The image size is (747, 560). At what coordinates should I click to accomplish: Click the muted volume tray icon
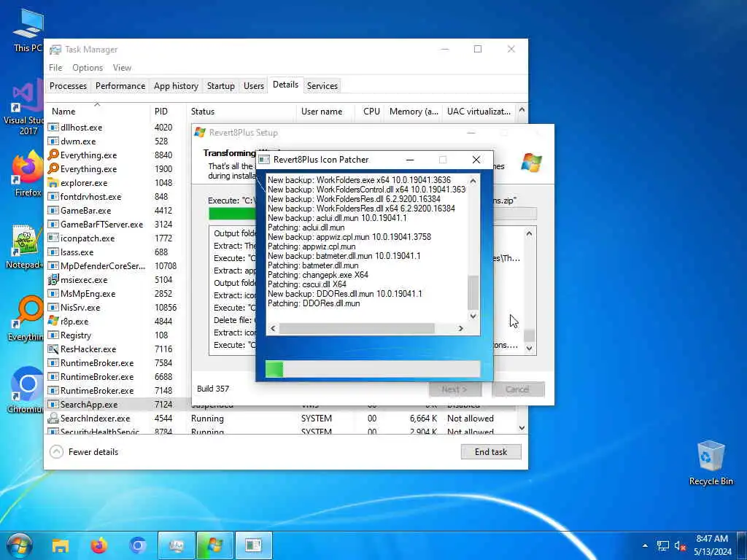(x=680, y=545)
